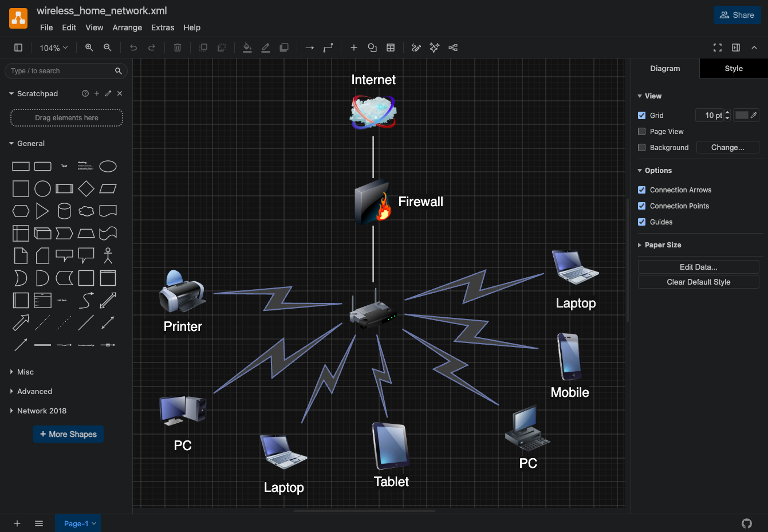Open the 104% zoom dropdown
This screenshot has width=768, height=532.
click(54, 48)
